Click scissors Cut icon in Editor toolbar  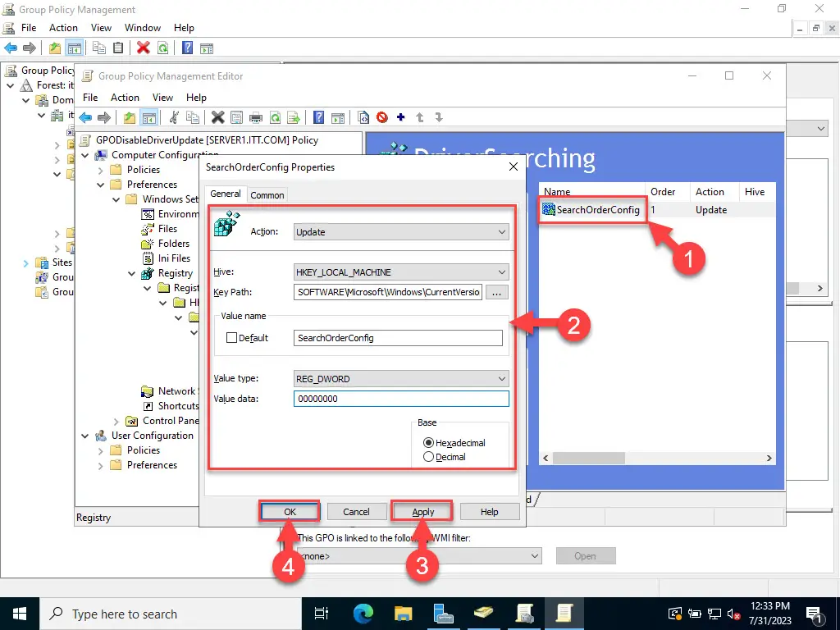174,117
